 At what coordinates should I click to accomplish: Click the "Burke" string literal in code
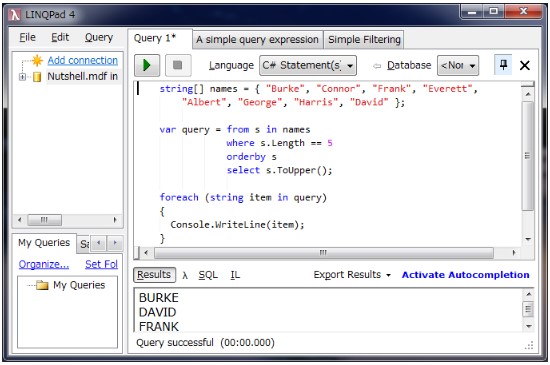tap(285, 89)
